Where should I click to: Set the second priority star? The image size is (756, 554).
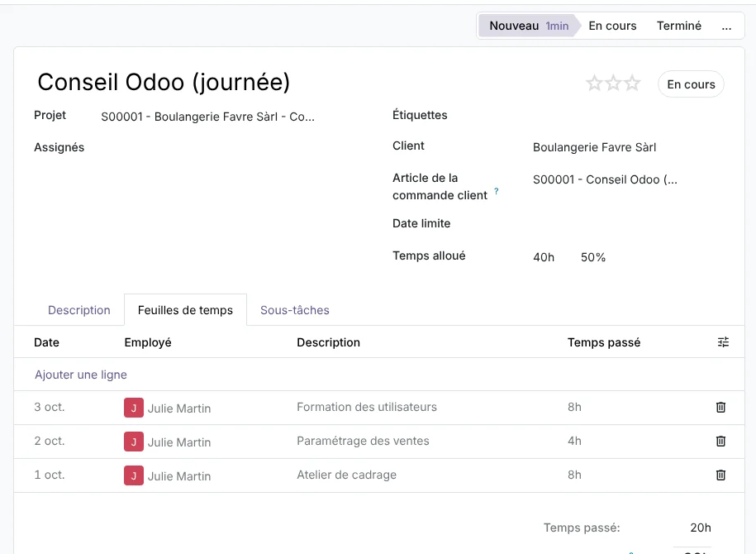pos(613,84)
